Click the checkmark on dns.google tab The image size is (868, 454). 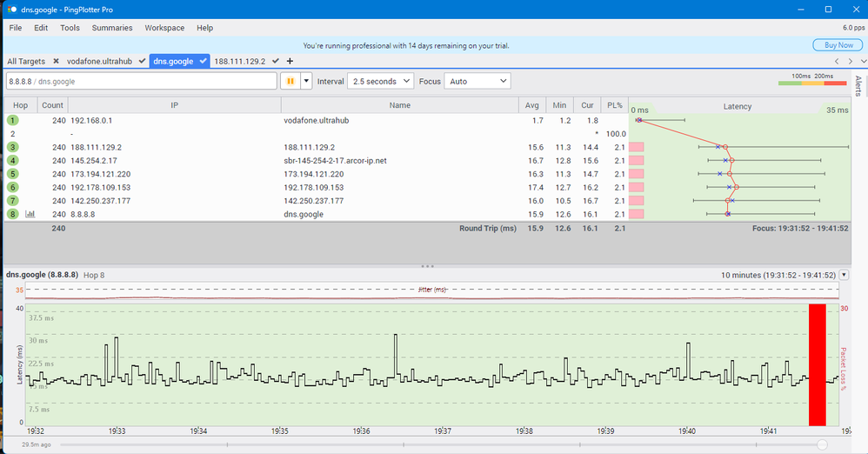coord(204,61)
